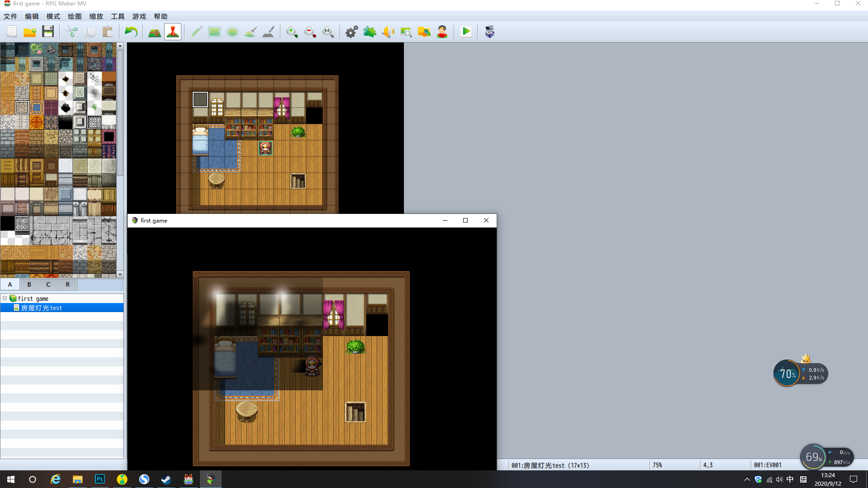
Task: Click the Actual Size 1:1 icon
Action: click(x=328, y=32)
